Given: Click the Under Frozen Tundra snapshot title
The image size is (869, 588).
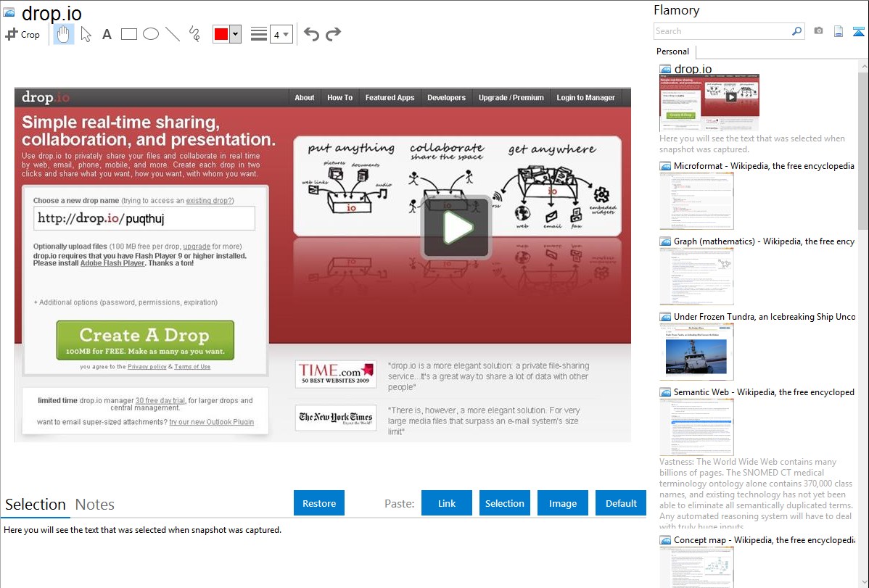Looking at the screenshot, I should (x=765, y=316).
